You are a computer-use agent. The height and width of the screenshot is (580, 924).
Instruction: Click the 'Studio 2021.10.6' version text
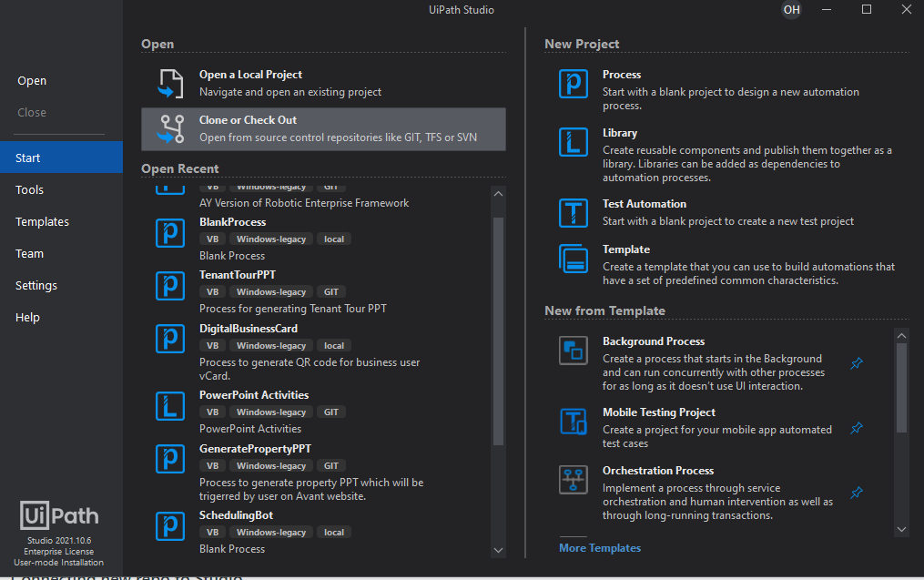tap(59, 541)
